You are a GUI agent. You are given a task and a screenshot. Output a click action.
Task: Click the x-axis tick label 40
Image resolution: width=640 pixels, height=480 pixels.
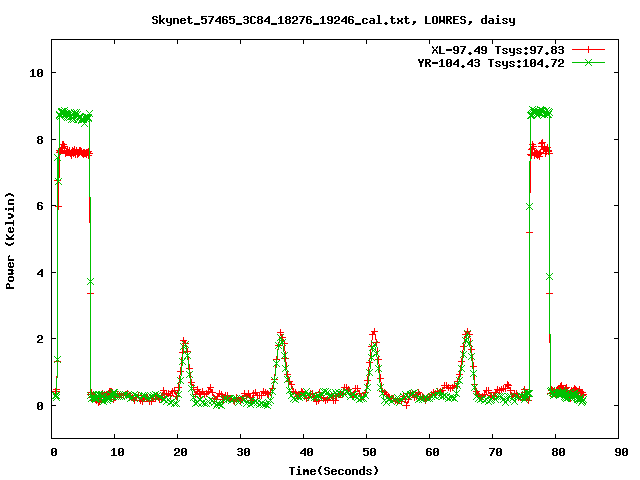click(306, 452)
